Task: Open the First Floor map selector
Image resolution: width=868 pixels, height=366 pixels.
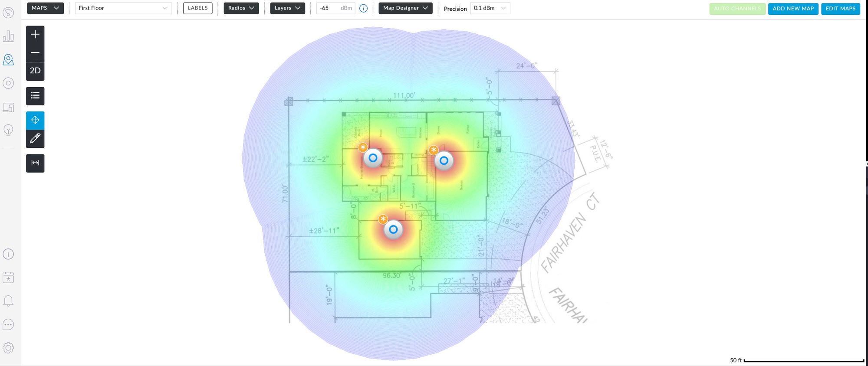Action: 123,8
